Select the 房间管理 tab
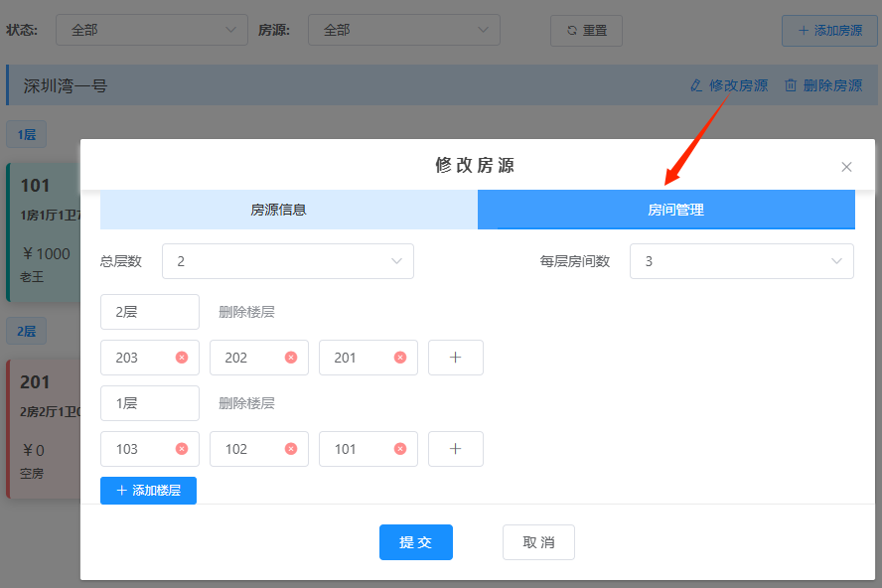This screenshot has height=588, width=882. tap(675, 210)
